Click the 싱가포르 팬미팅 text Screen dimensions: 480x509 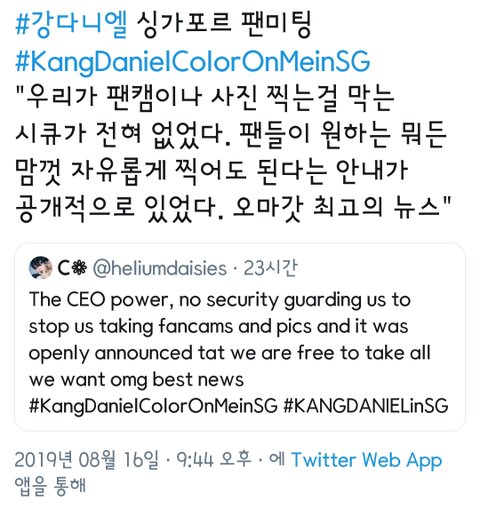pos(224,25)
